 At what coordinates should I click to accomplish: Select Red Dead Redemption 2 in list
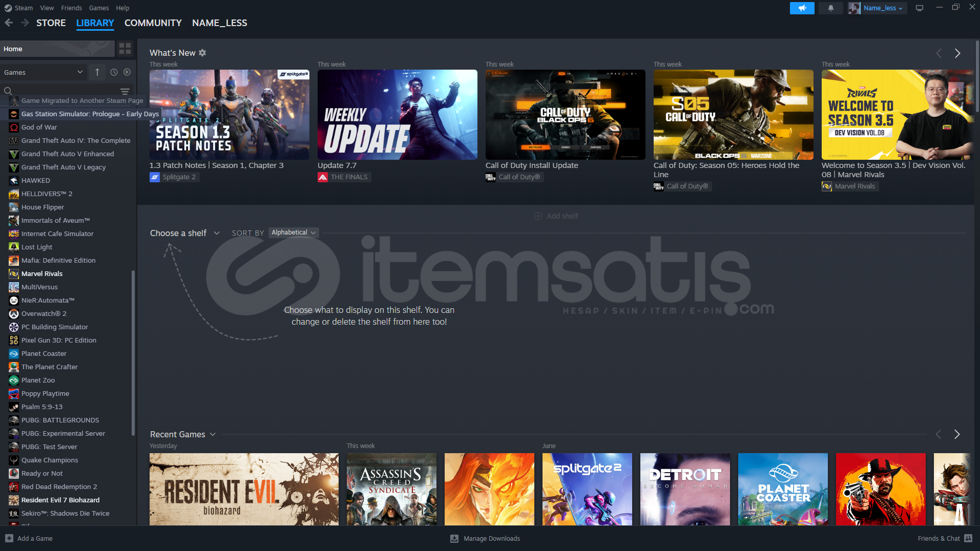pos(59,486)
